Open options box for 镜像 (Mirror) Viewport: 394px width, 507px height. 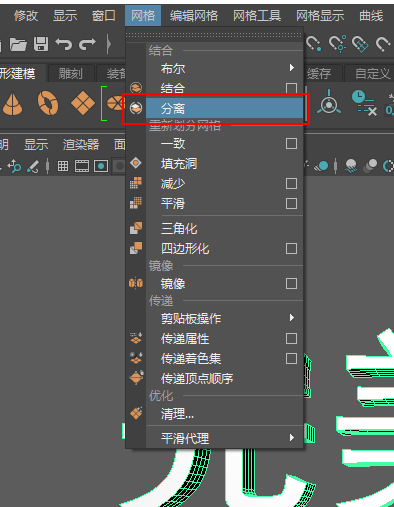[x=291, y=283]
